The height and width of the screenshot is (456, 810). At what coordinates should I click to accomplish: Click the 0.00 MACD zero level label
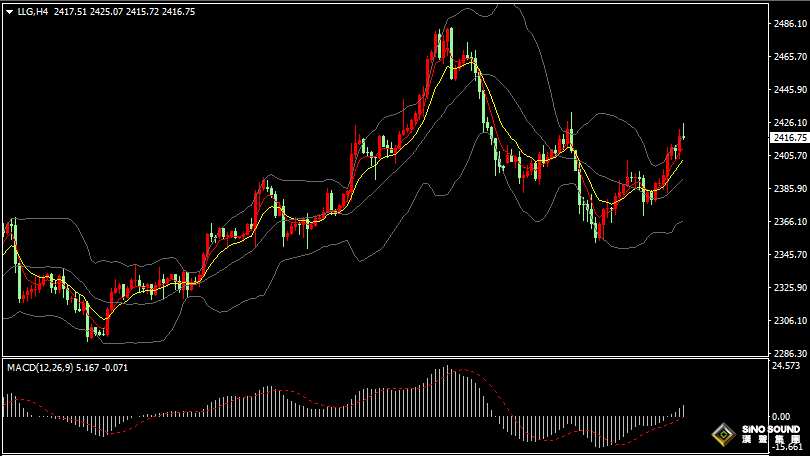(x=780, y=416)
